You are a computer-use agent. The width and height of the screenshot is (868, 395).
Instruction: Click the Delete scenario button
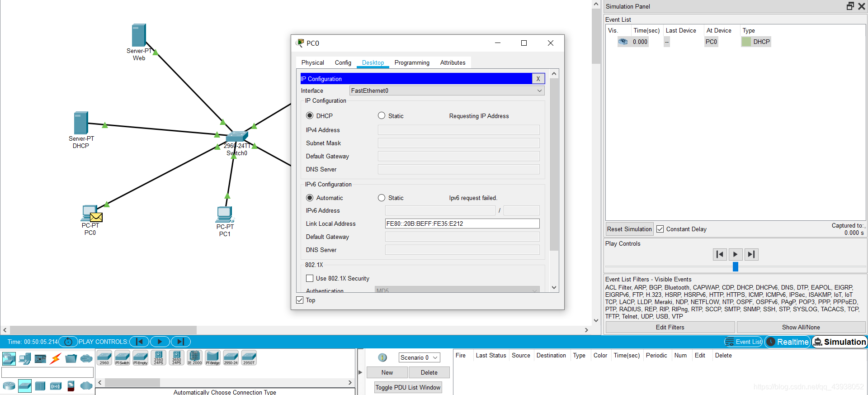point(429,372)
